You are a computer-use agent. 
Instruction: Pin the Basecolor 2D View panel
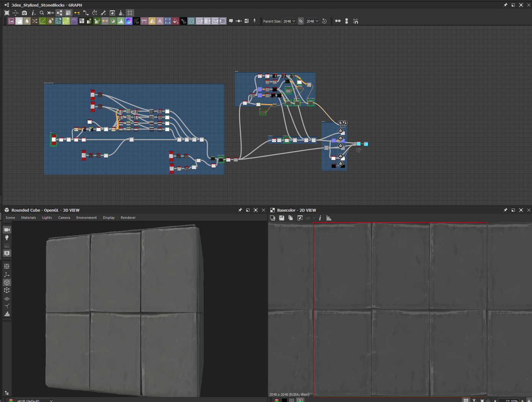[x=505, y=210]
